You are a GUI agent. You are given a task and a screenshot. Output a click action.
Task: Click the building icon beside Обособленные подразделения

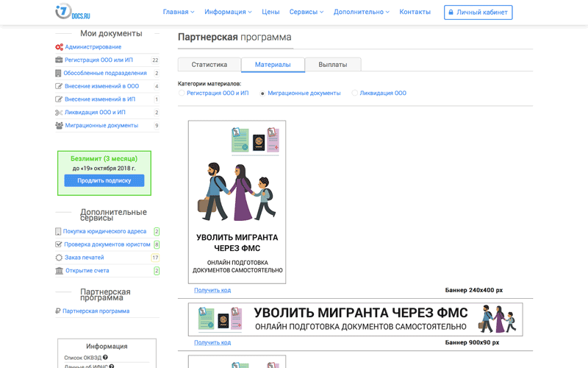click(59, 74)
